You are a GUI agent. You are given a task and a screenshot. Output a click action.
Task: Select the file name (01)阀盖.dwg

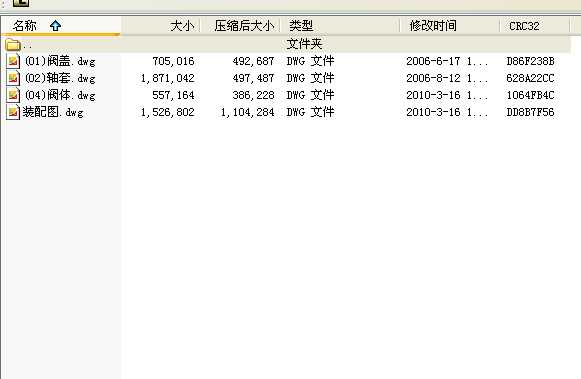(x=60, y=61)
